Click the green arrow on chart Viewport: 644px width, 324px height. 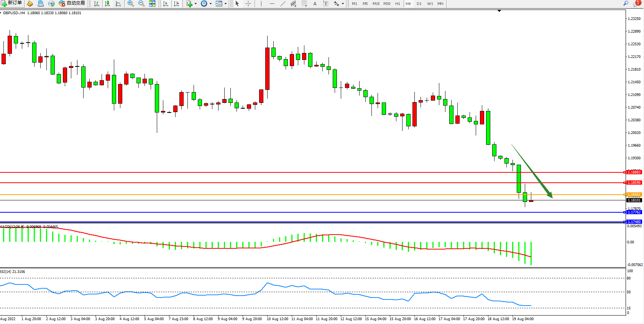532,171
